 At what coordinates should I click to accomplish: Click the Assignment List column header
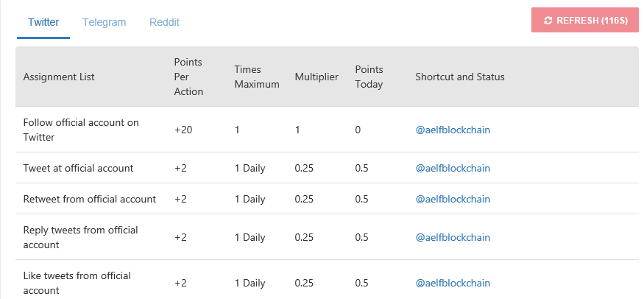point(59,77)
